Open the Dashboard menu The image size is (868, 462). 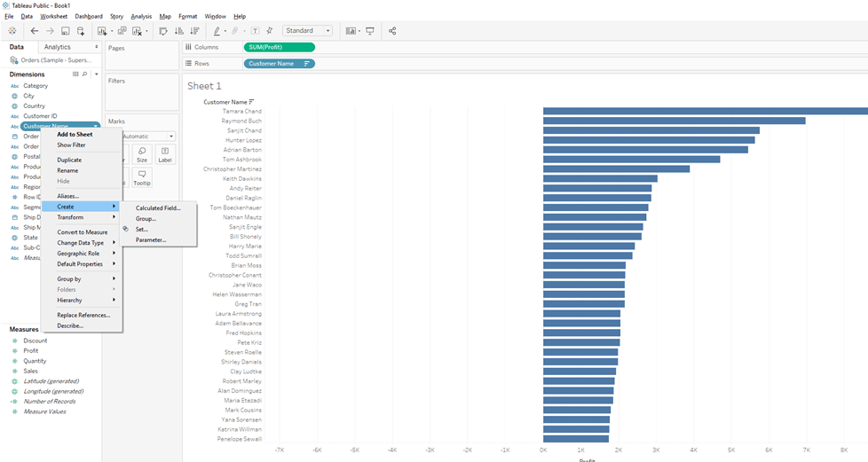89,17
